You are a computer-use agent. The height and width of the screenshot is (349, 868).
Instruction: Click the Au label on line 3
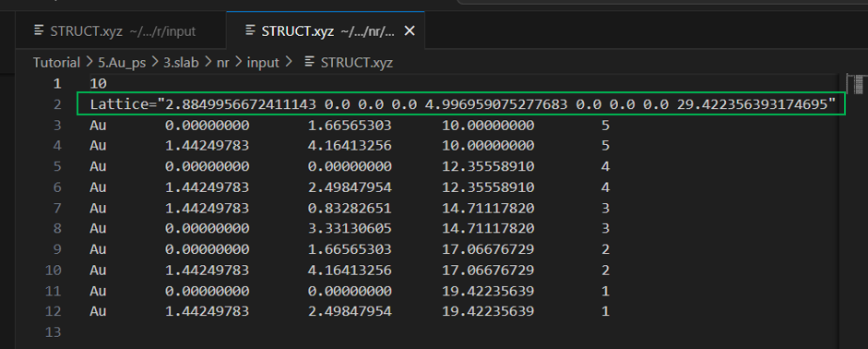coord(98,126)
